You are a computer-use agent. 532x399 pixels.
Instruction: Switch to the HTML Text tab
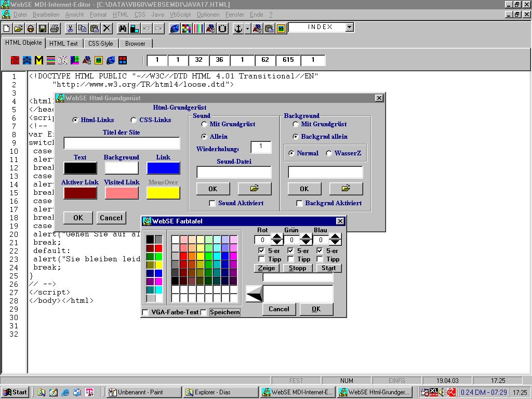[x=63, y=44]
